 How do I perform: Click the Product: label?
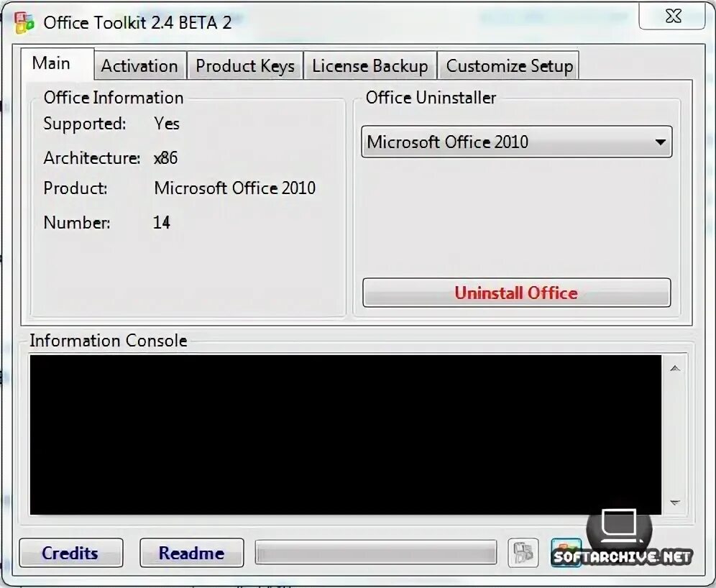click(x=75, y=188)
